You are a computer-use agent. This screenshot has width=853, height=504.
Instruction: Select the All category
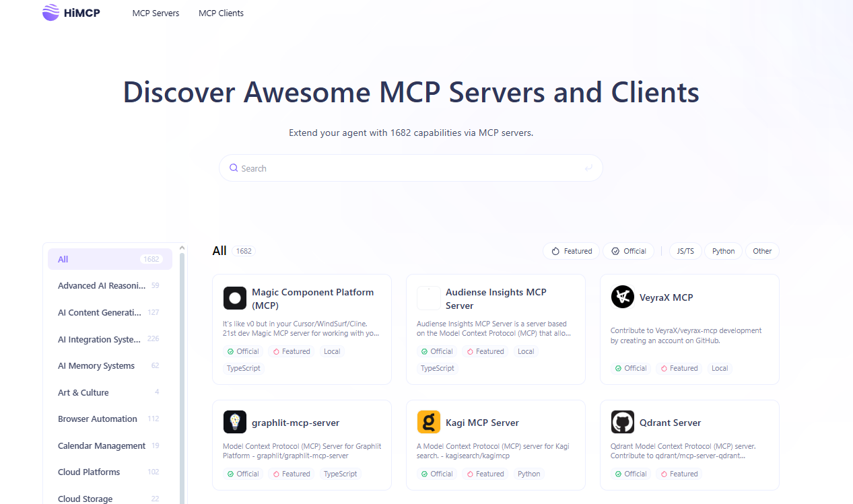coord(110,259)
